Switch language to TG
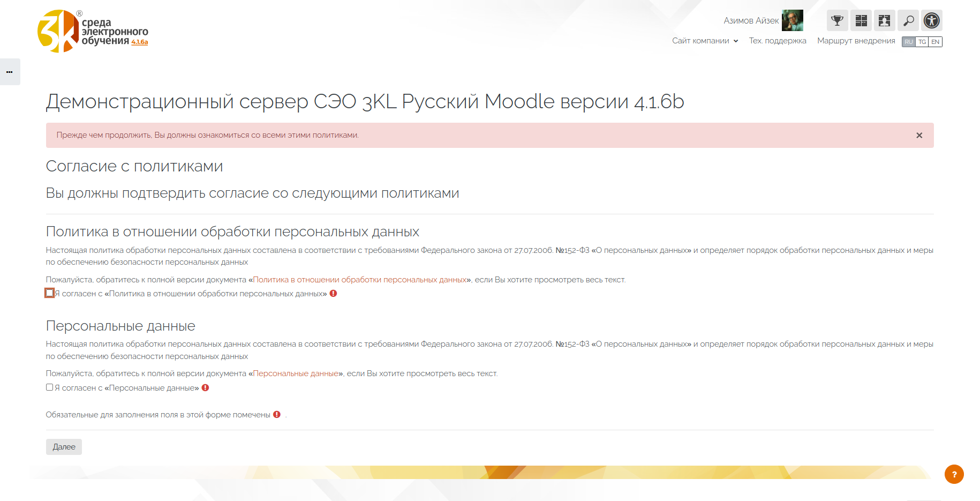 pyautogui.click(x=922, y=42)
